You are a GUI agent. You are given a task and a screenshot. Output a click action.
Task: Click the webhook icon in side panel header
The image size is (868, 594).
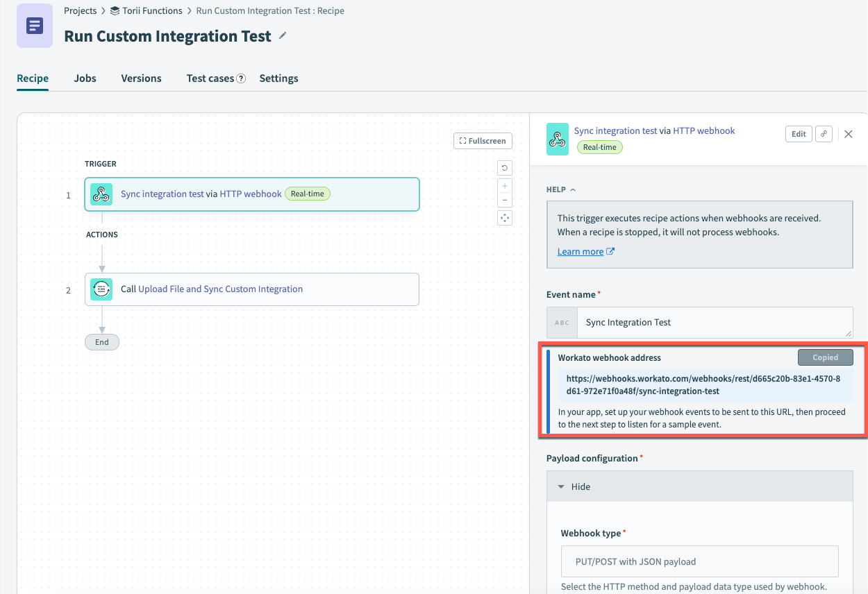tap(558, 139)
